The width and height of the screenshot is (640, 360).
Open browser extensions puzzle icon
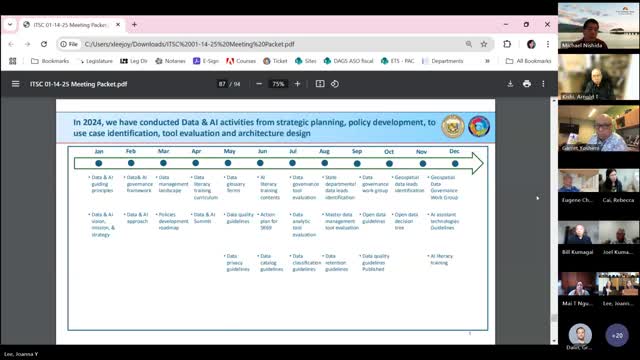507,44
